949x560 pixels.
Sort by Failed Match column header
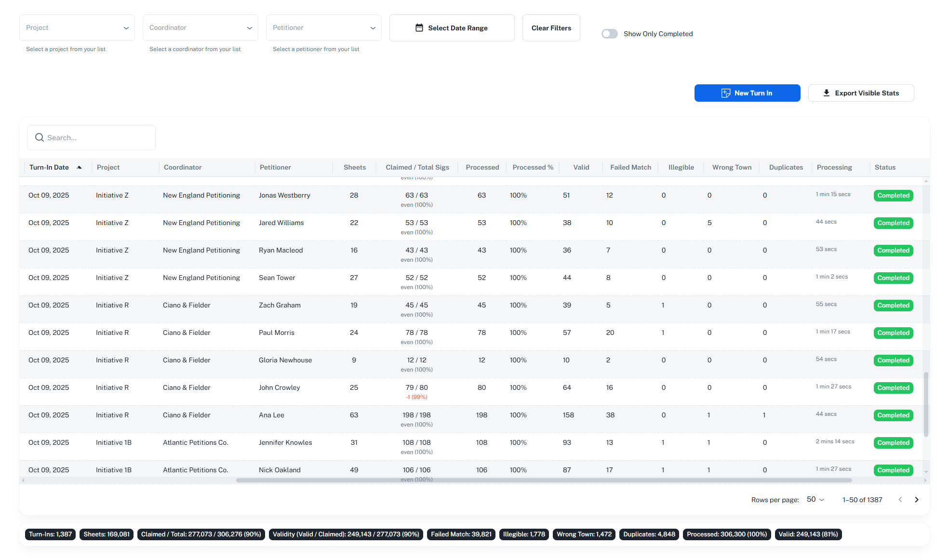pyautogui.click(x=630, y=167)
